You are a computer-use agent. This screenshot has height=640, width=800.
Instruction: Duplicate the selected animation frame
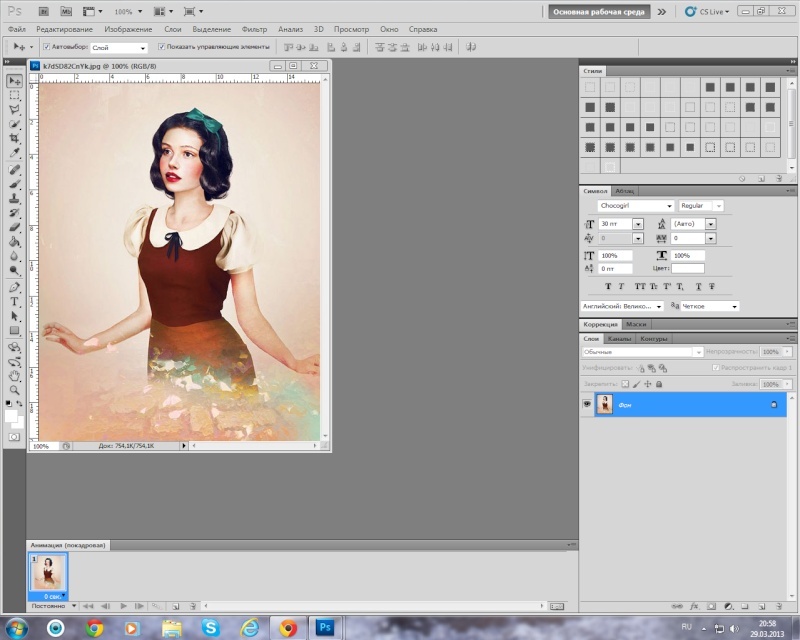pyautogui.click(x=175, y=606)
